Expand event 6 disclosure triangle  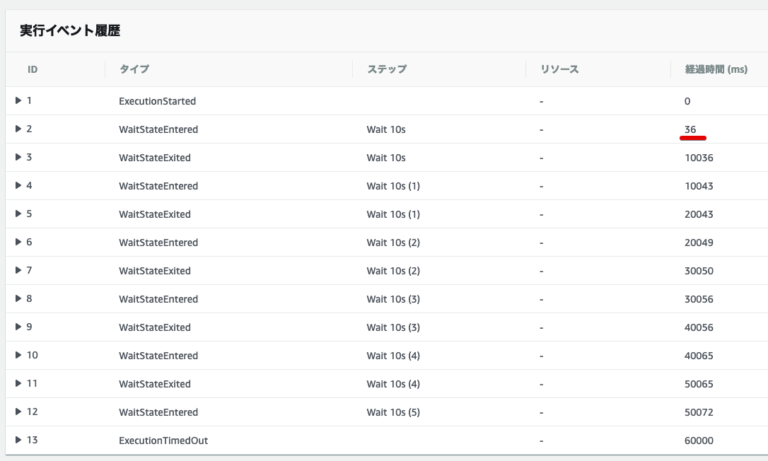pos(18,242)
